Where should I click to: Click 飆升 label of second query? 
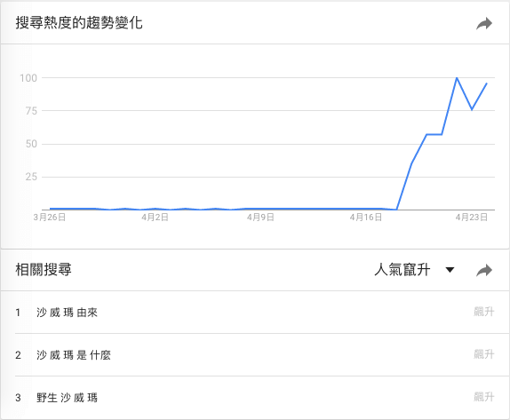[x=484, y=354]
